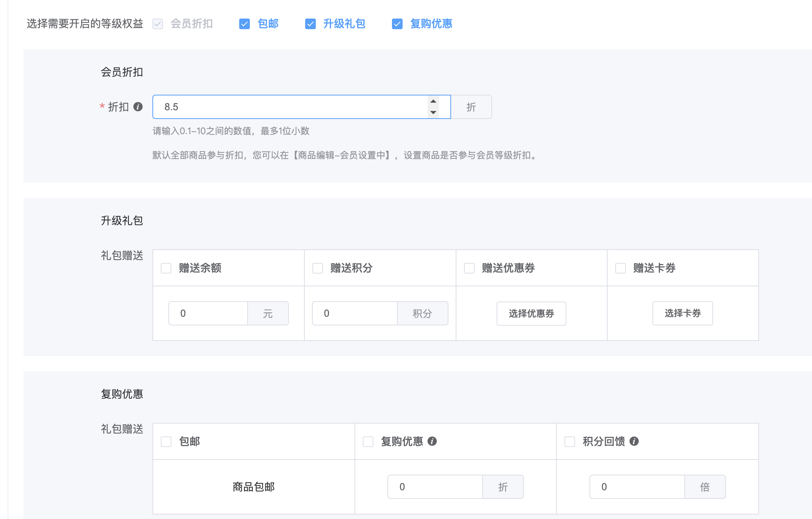Click the info icon beside 复购优惠 checkbox
This screenshot has height=519, width=812.
pyautogui.click(x=432, y=441)
